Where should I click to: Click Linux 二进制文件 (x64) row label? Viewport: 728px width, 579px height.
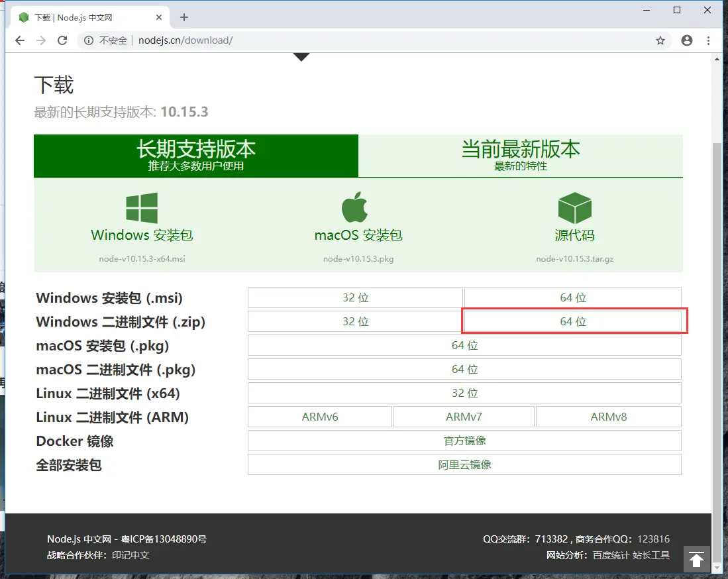[x=108, y=394]
